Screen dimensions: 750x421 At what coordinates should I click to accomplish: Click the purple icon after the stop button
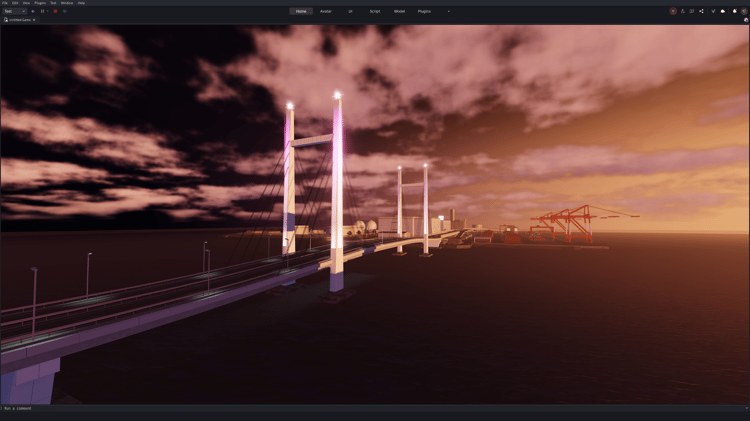coord(65,11)
